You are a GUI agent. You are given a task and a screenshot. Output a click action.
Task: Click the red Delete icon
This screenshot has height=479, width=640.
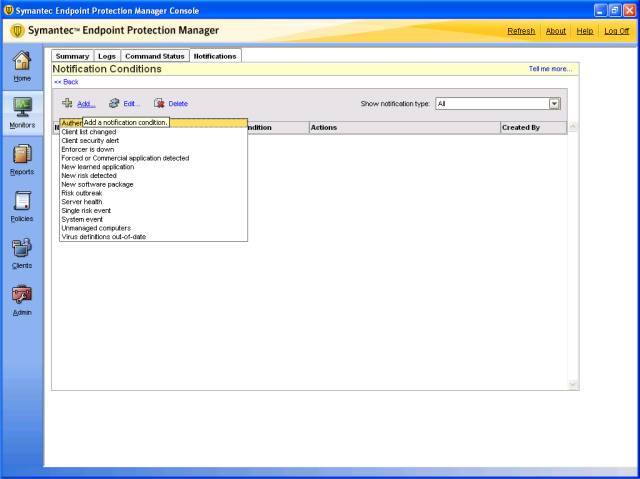(159, 103)
